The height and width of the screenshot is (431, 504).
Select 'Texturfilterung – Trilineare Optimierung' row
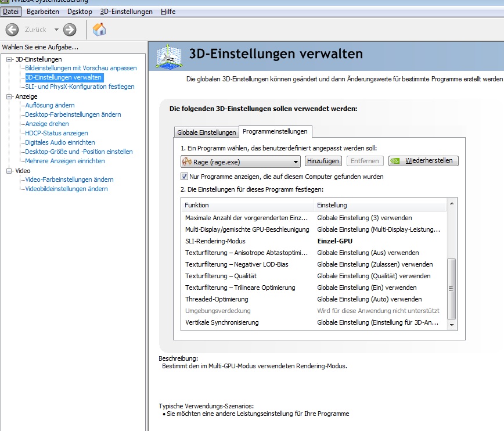[314, 287]
